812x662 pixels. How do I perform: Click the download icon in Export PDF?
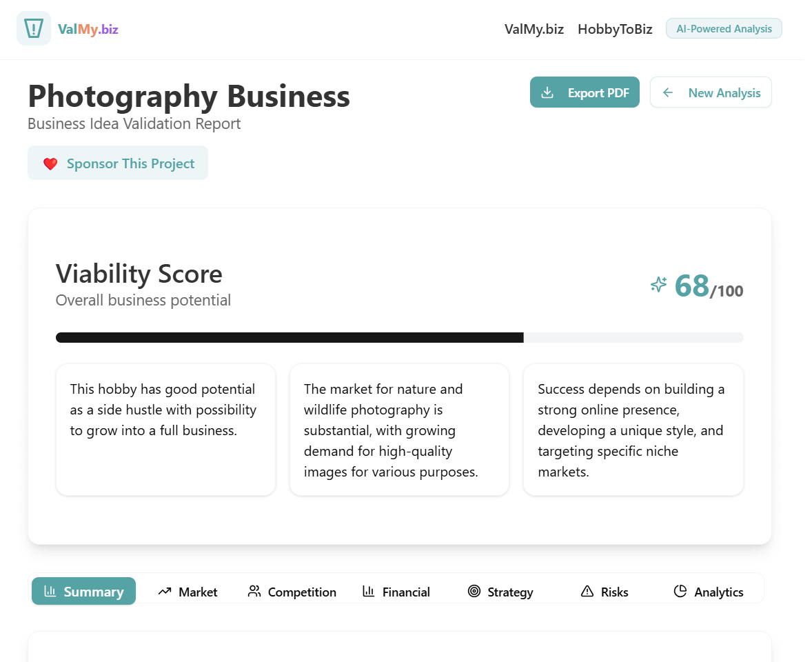click(547, 92)
